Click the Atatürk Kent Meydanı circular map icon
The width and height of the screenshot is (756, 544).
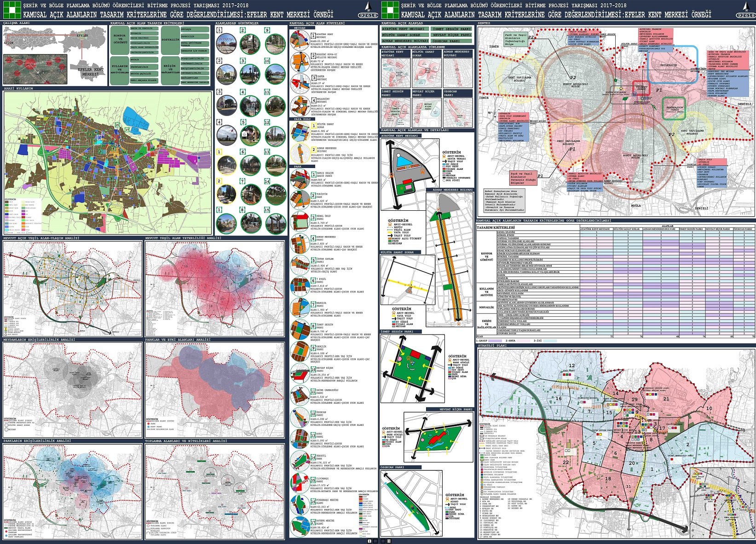point(300,41)
